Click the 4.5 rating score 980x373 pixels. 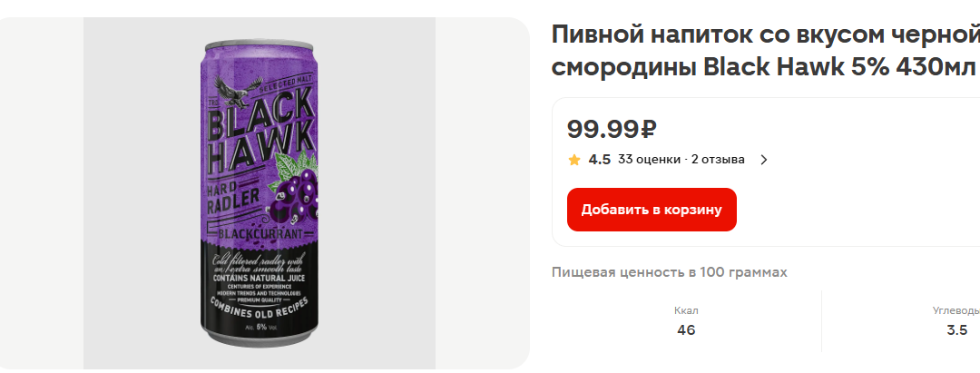600,160
